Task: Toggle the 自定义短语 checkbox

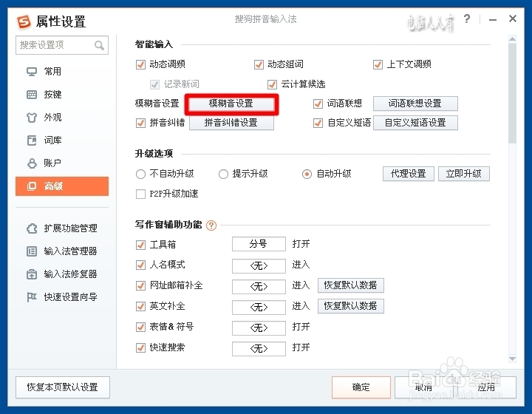Action: [x=318, y=123]
